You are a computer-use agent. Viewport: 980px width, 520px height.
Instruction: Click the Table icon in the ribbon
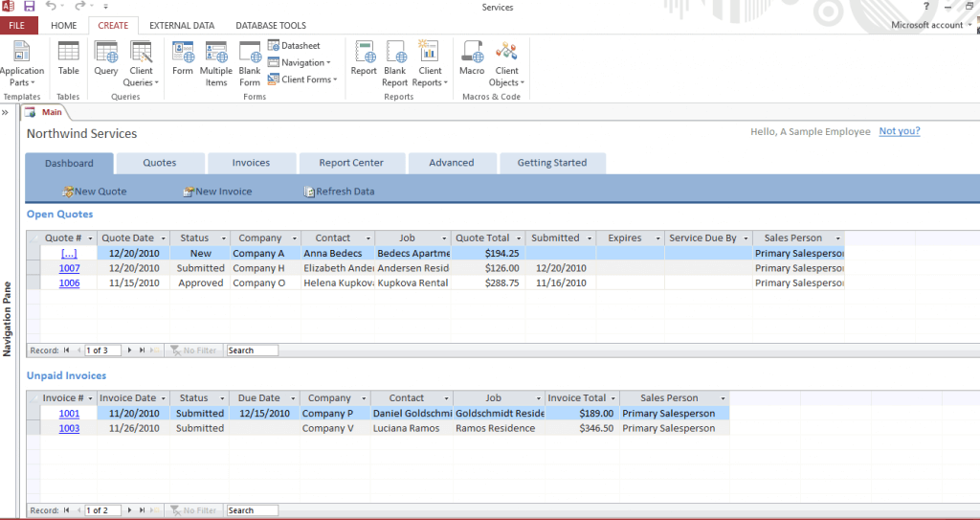[x=68, y=59]
